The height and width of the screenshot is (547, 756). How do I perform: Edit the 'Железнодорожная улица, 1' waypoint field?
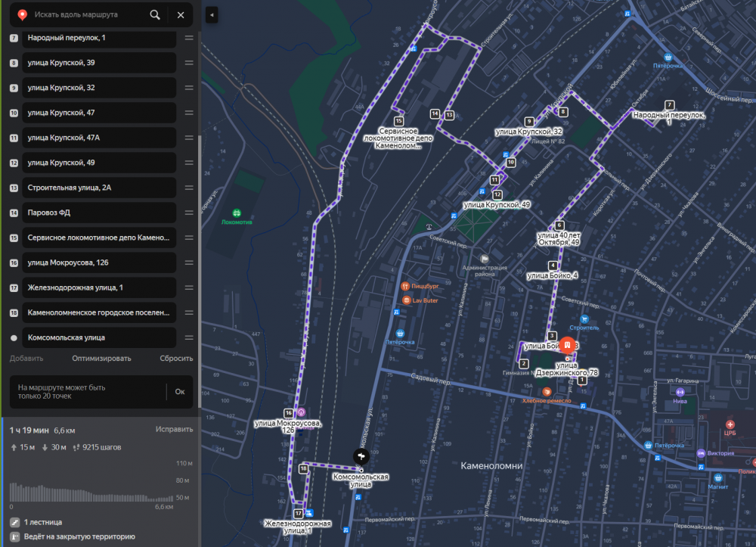pos(99,288)
